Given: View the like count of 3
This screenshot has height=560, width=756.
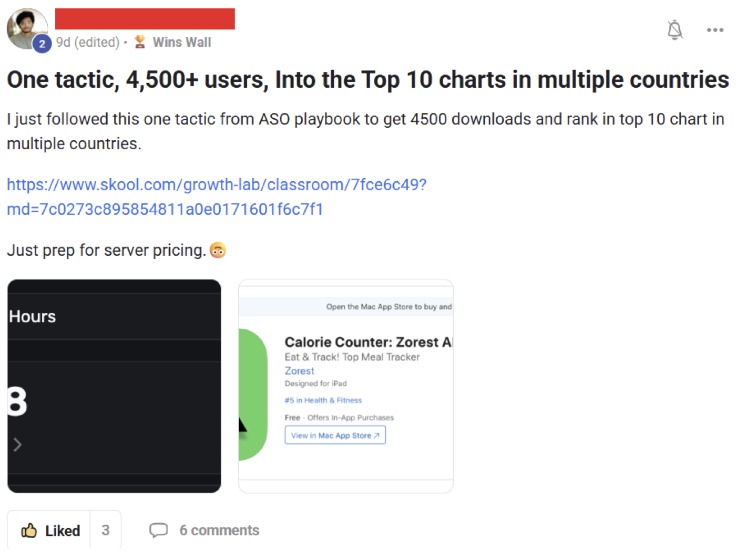Looking at the screenshot, I should pos(106,531).
